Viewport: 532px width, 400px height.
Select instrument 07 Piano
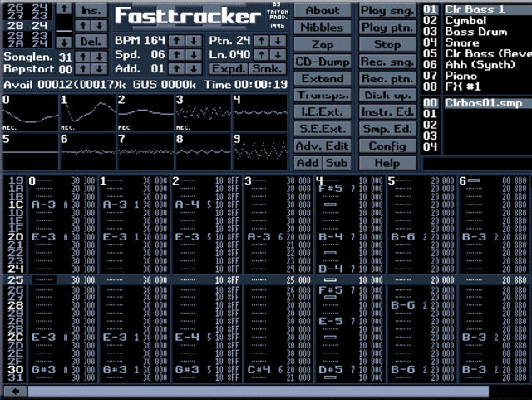pos(488,76)
